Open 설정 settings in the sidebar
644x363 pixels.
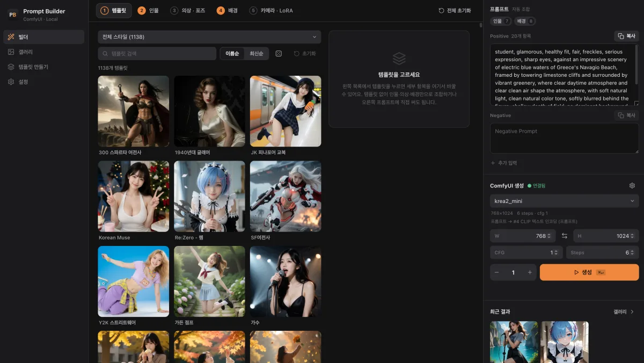click(44, 82)
